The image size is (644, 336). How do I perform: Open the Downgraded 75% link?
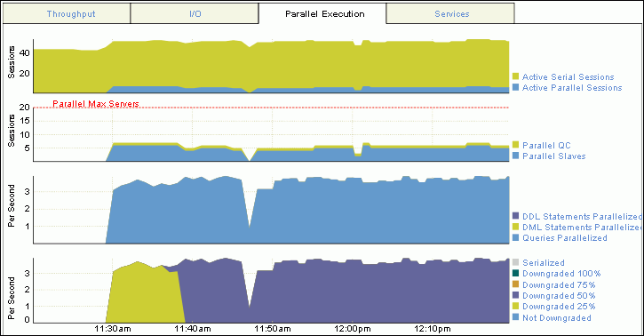point(559,285)
